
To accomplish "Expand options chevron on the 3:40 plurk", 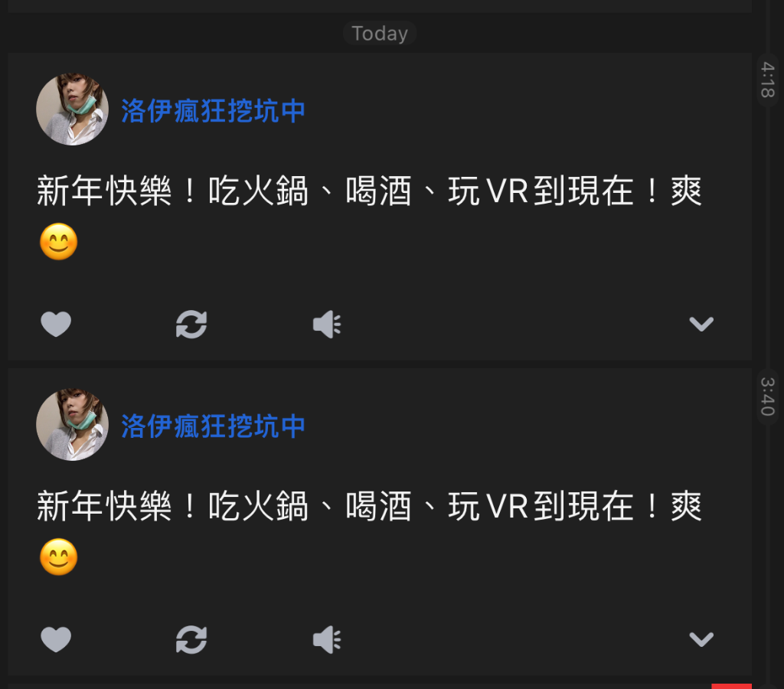I will [x=701, y=639].
